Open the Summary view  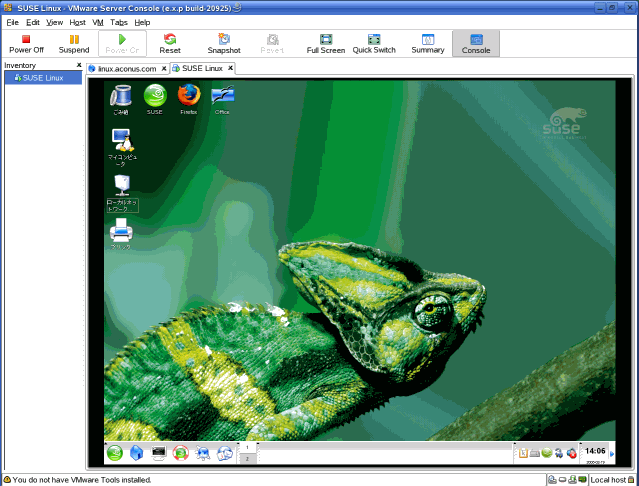428,43
